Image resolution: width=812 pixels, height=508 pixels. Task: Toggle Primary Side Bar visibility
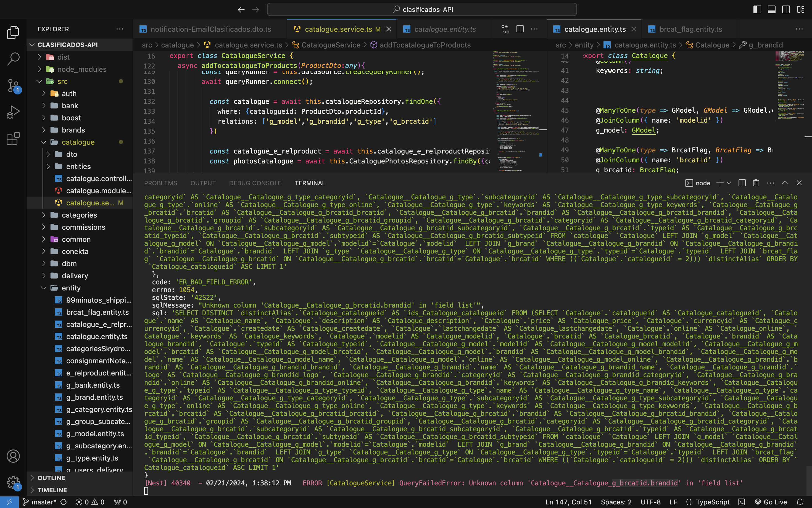[757, 9]
